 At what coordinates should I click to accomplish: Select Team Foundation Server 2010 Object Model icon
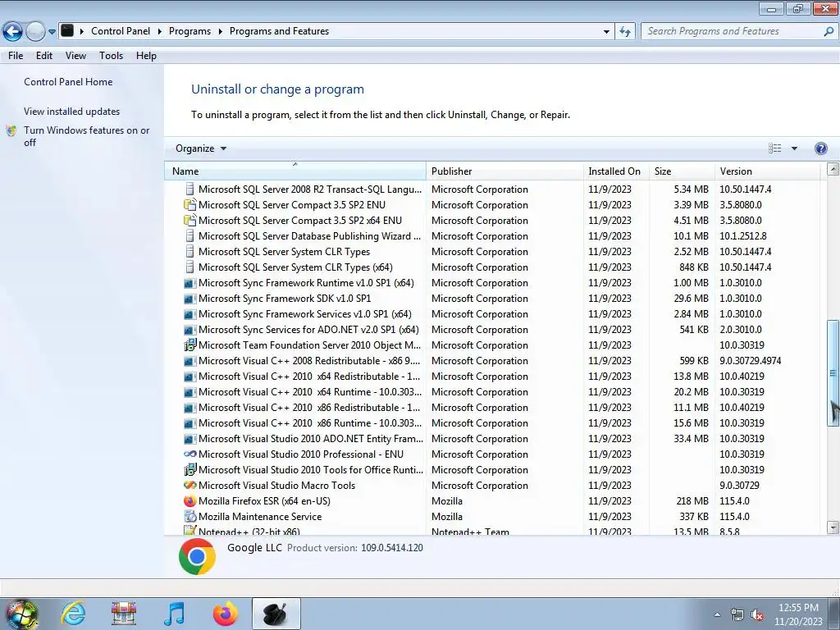(x=189, y=345)
